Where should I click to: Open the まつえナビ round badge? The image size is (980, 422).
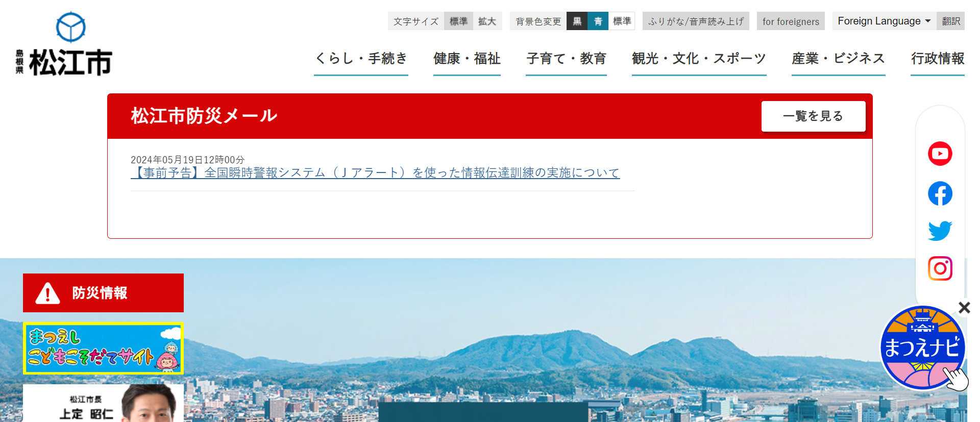[923, 348]
